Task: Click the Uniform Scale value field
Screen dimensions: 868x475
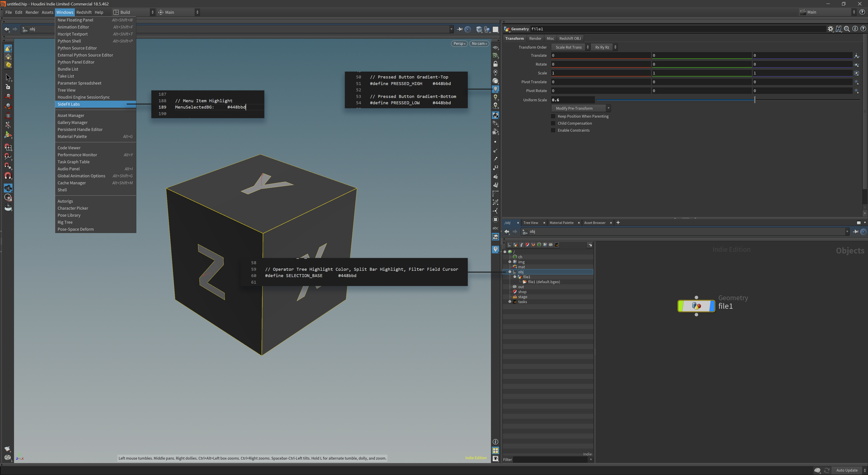Action: point(573,100)
